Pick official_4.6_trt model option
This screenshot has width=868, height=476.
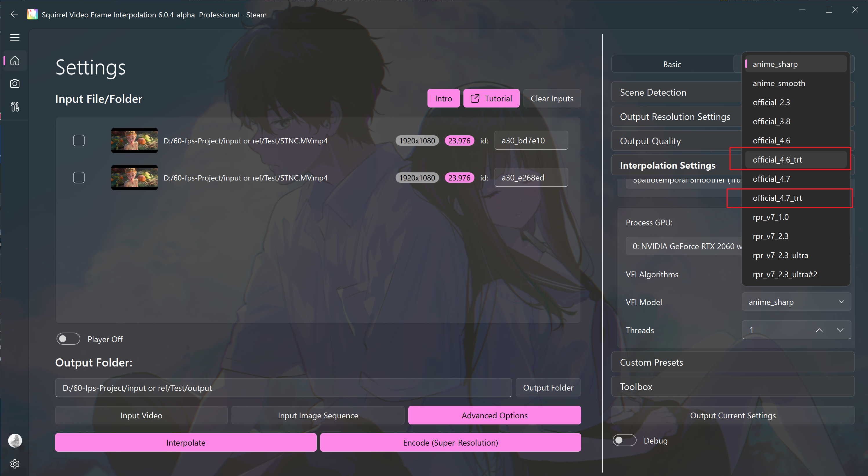click(796, 160)
